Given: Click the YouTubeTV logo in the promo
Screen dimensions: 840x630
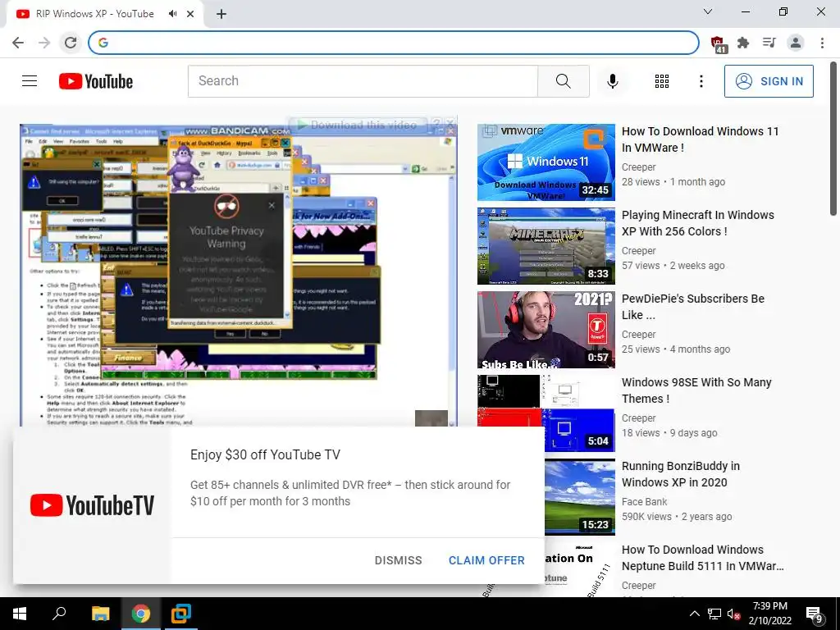Looking at the screenshot, I should 92,505.
